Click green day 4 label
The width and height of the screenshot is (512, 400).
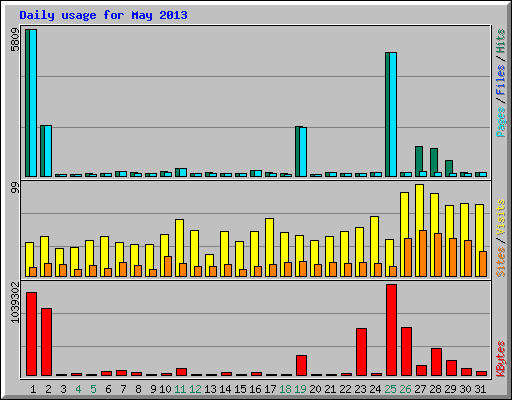click(x=78, y=389)
